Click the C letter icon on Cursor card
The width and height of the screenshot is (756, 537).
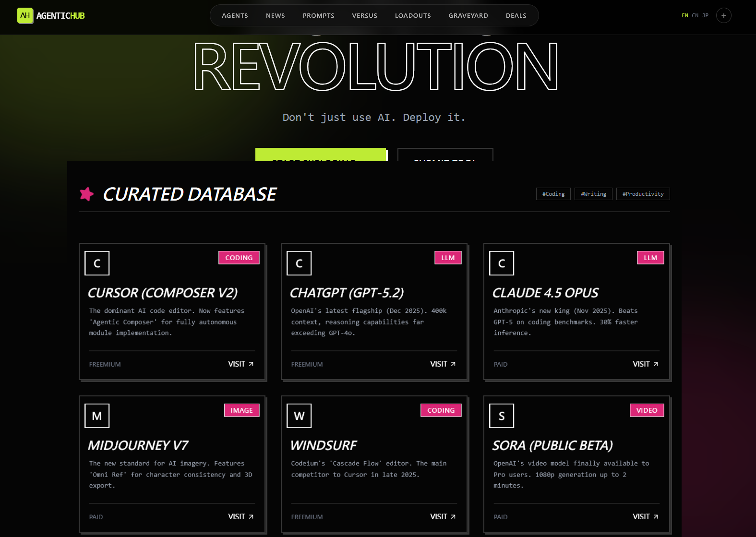97,263
